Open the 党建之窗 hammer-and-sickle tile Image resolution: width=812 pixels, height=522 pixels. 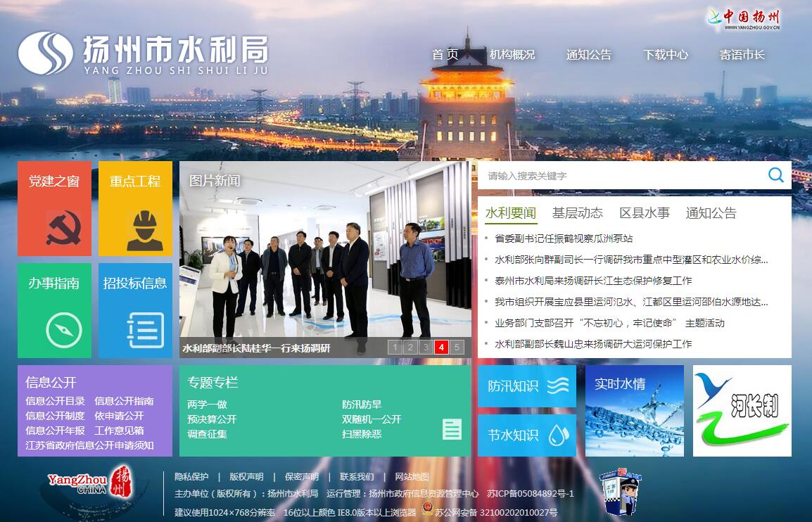pos(54,209)
